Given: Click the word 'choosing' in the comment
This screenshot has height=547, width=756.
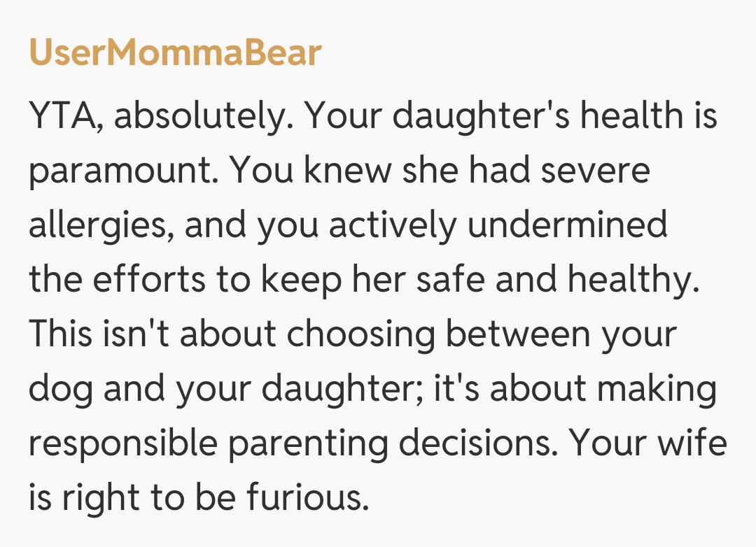Looking at the screenshot, I should tap(363, 334).
